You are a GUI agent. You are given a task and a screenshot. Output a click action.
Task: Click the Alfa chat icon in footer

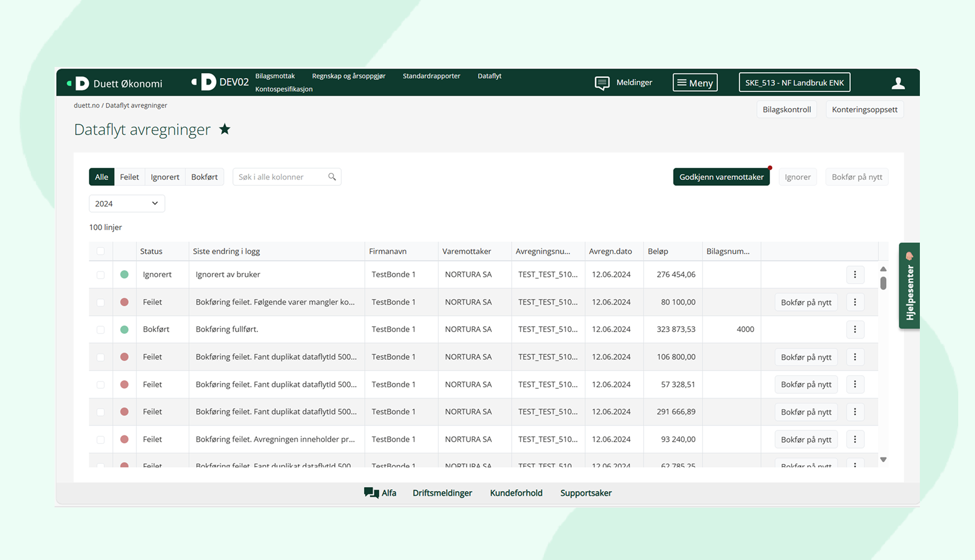[371, 492]
